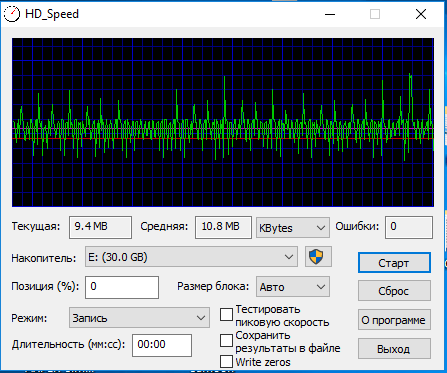Click the Ошибки error count field

[409, 227]
